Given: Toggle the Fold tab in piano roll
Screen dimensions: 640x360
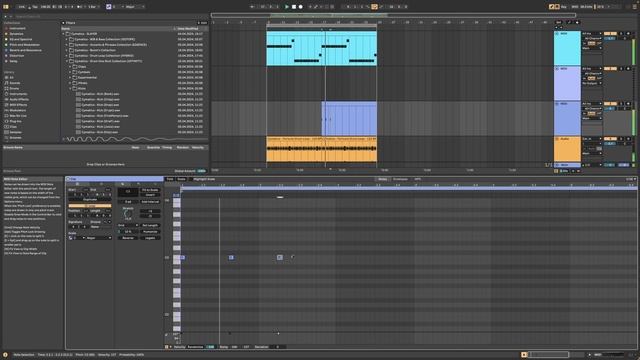Looking at the screenshot, I should tap(170, 179).
